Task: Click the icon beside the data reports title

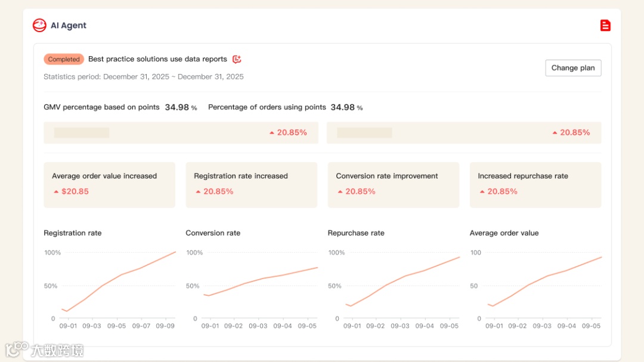Action: pos(237,59)
